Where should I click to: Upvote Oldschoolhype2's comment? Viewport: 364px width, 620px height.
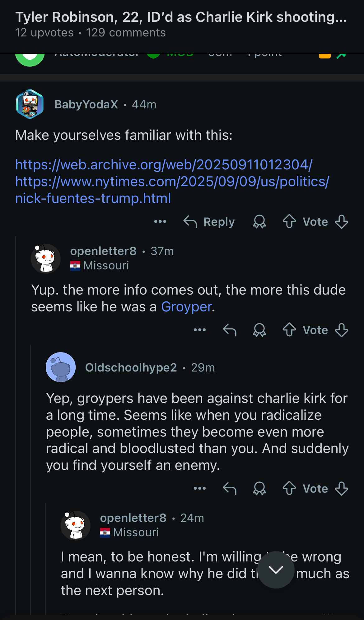point(289,488)
